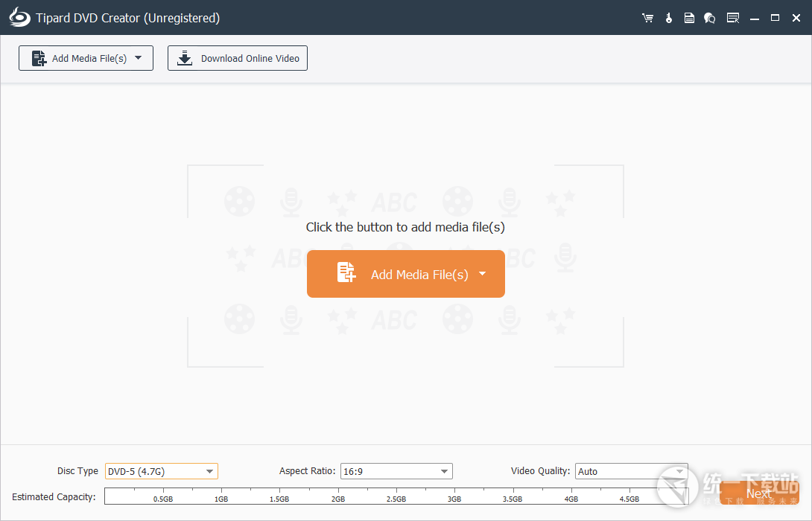Click the orange Add Media File(s) button label
812x521 pixels.
[x=419, y=275]
